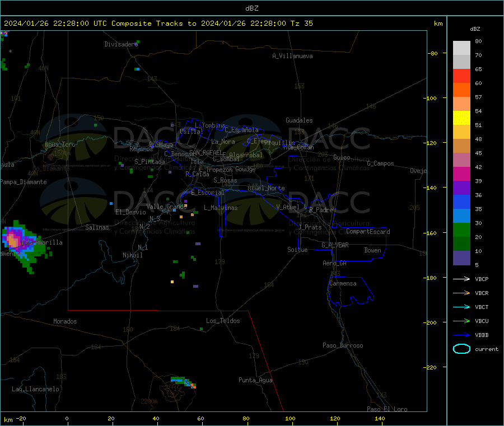Click the radar echo north of Punta_Agua volcano
504x426 pixels.
pyautogui.click(x=183, y=382)
